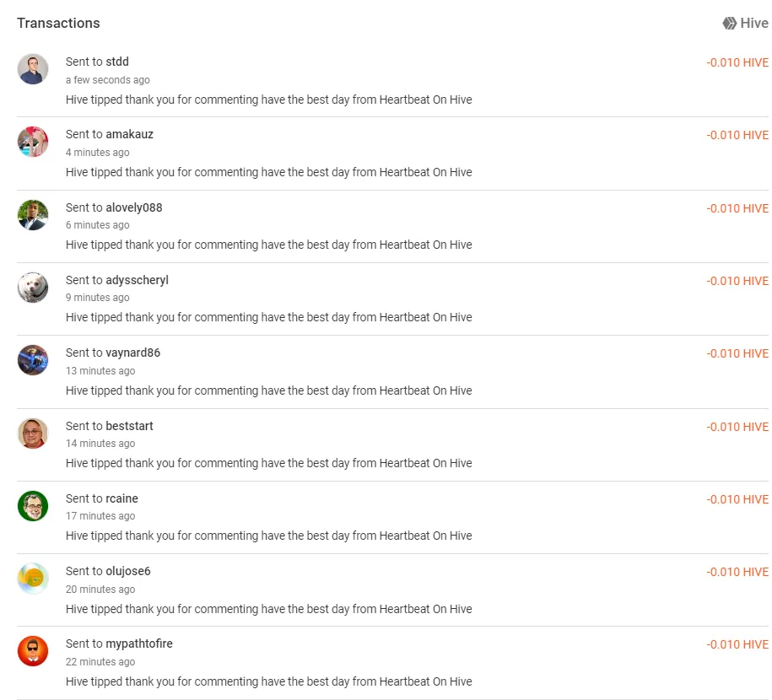Visit the amakauz username link
The height and width of the screenshot is (700, 772).
pyautogui.click(x=129, y=134)
